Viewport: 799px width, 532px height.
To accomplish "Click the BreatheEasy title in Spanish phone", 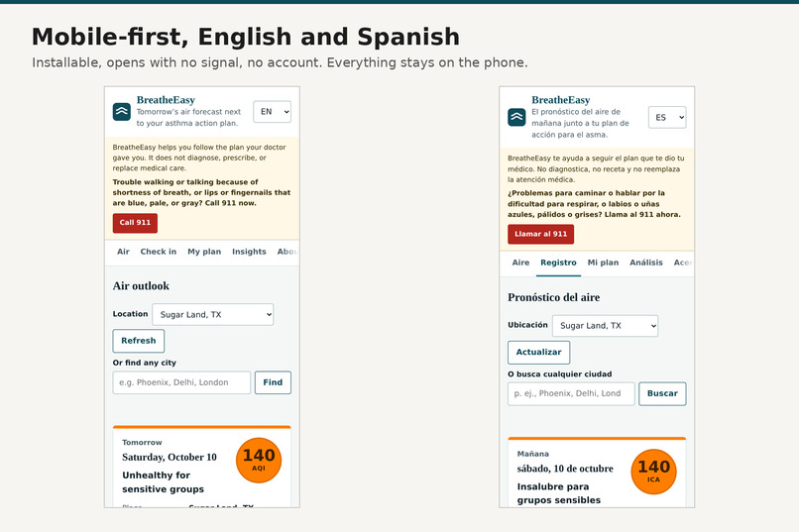I will pyautogui.click(x=560, y=100).
